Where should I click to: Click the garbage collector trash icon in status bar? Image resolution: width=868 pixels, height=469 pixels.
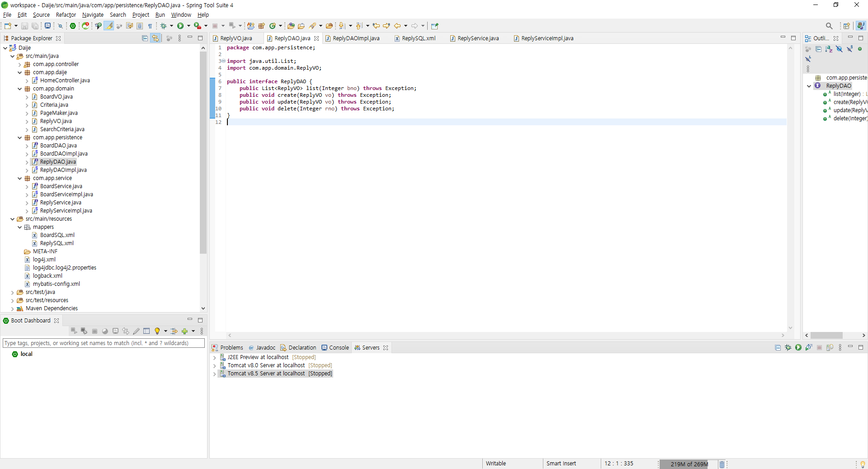[x=722, y=464]
